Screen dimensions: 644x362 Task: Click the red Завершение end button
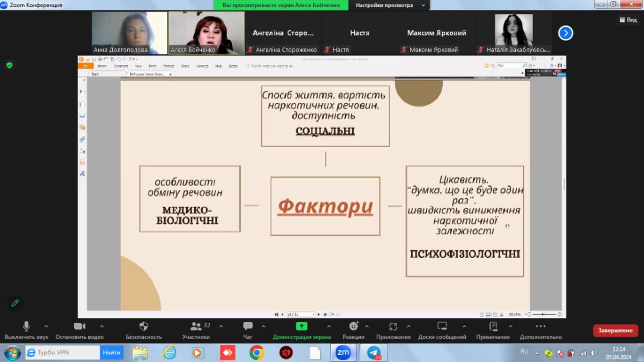(615, 331)
